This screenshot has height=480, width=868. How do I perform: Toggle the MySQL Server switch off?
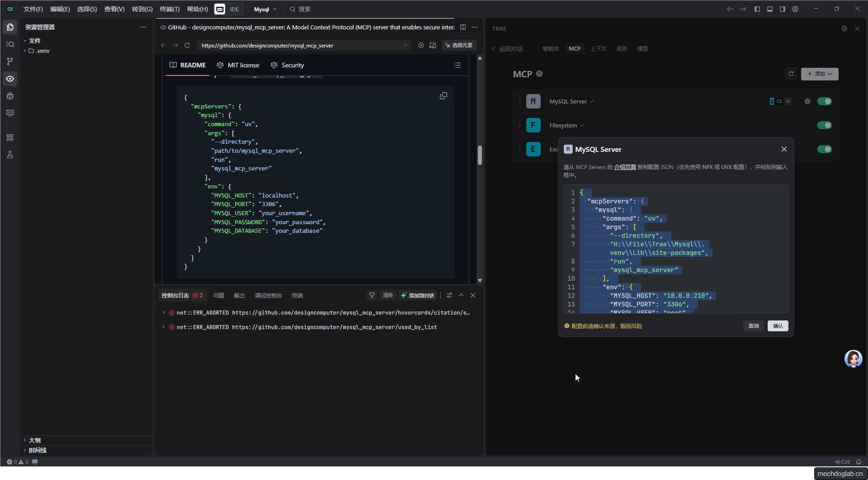[824, 101]
